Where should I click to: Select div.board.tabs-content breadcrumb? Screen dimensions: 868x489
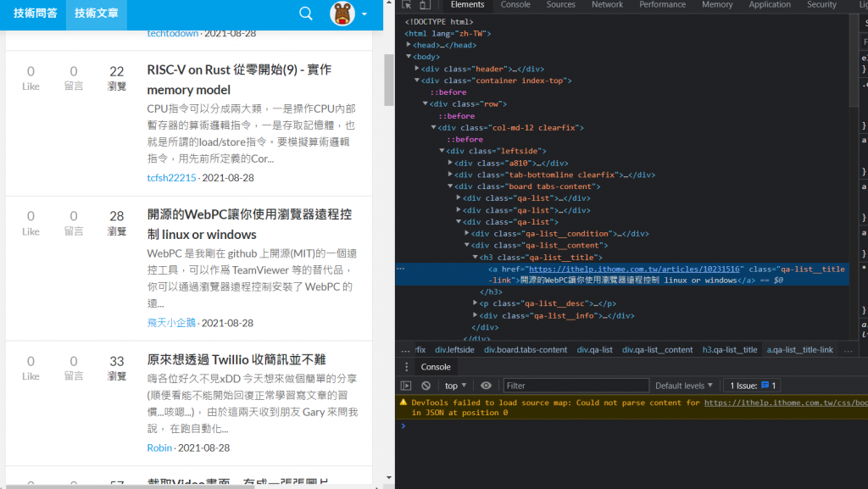click(x=526, y=350)
